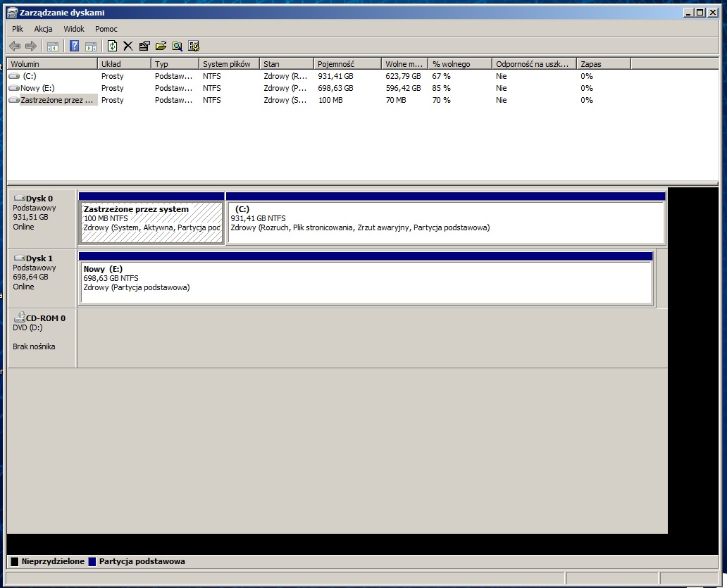Screen dimensions: 727x588
Task: Click Partycja podstawowa blue legend swatch
Action: tap(92, 561)
